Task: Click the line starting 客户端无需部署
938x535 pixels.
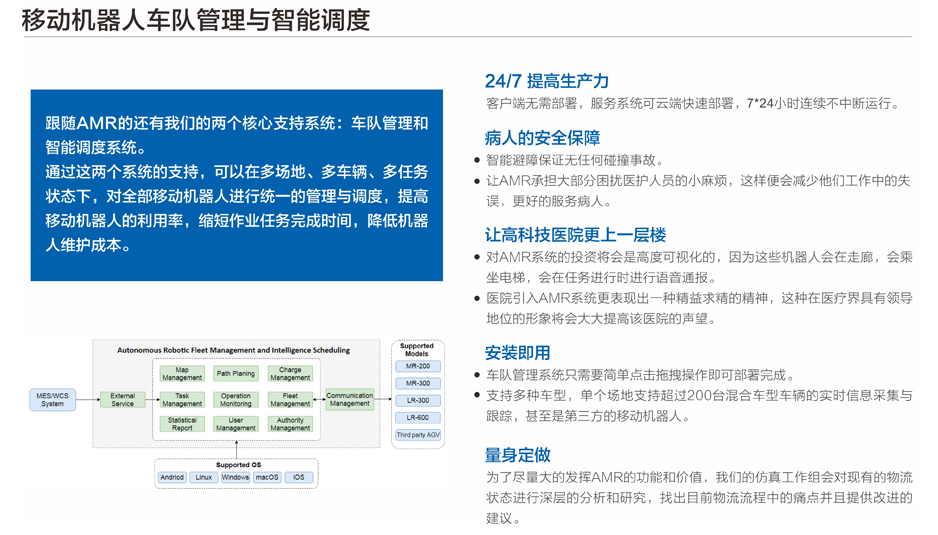Action: coord(694,104)
